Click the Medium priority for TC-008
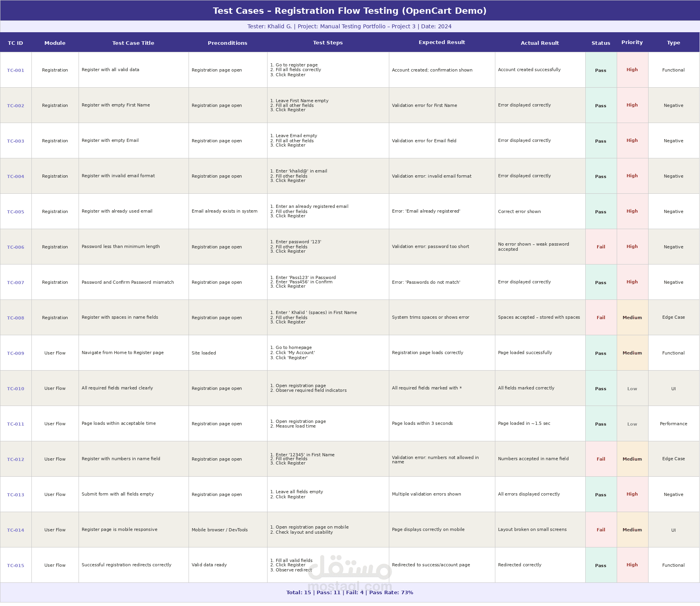Image resolution: width=700 pixels, height=606 pixels. click(x=632, y=318)
